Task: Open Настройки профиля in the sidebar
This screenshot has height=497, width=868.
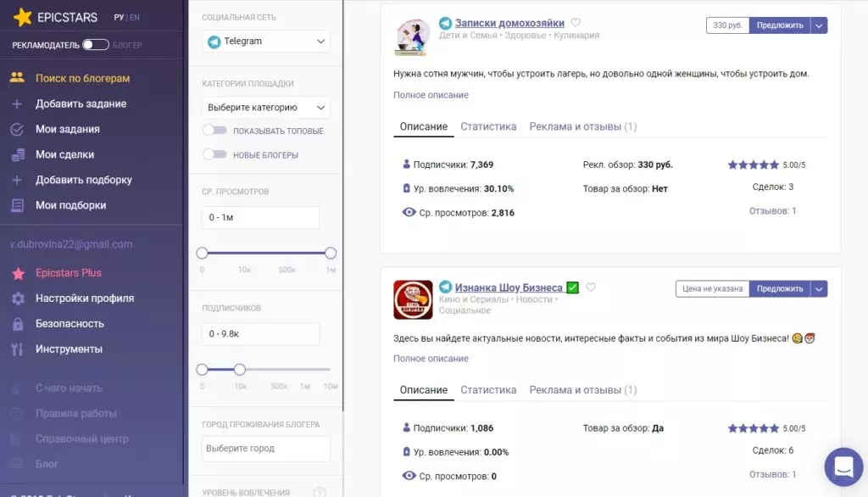Action: [85, 298]
